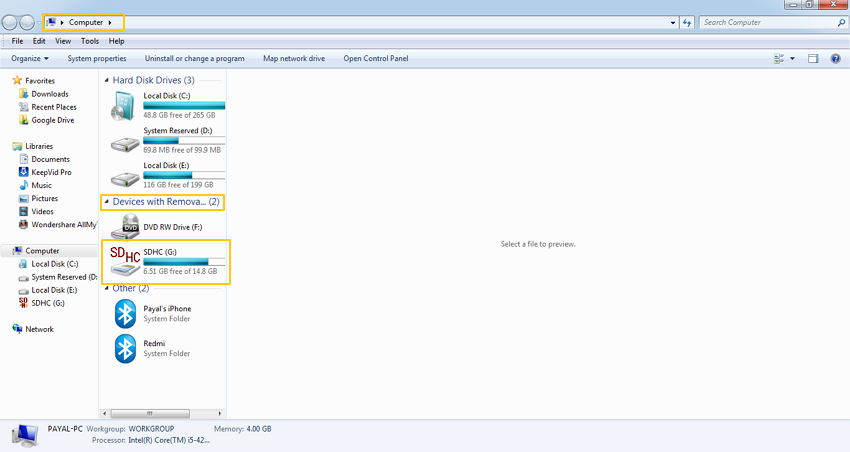
Task: Click the '116 GB free of 199 GB' text
Action: click(178, 185)
